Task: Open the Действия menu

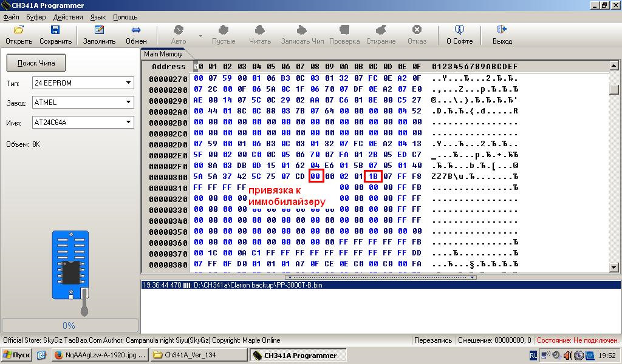Action: pyautogui.click(x=68, y=17)
